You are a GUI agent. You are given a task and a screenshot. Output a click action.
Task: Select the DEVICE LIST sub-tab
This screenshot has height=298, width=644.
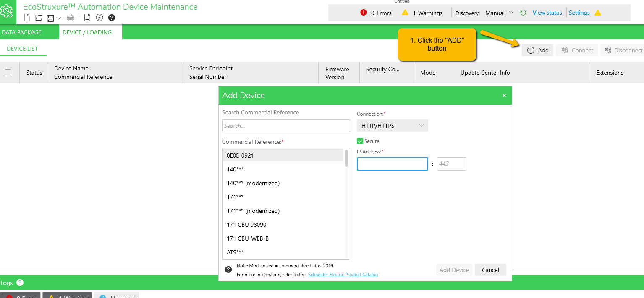(x=22, y=49)
